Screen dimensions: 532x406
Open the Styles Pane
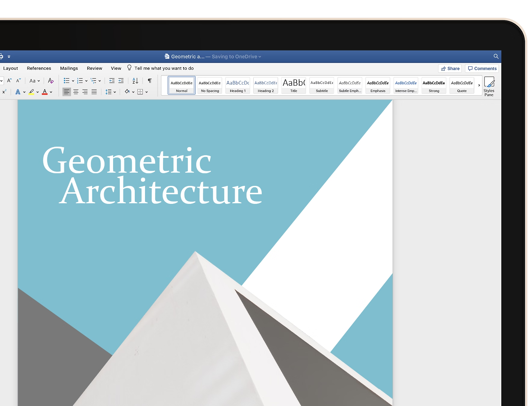(489, 86)
